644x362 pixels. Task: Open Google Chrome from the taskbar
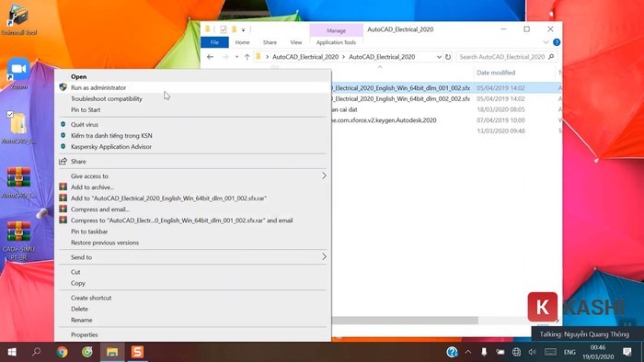(x=62, y=352)
